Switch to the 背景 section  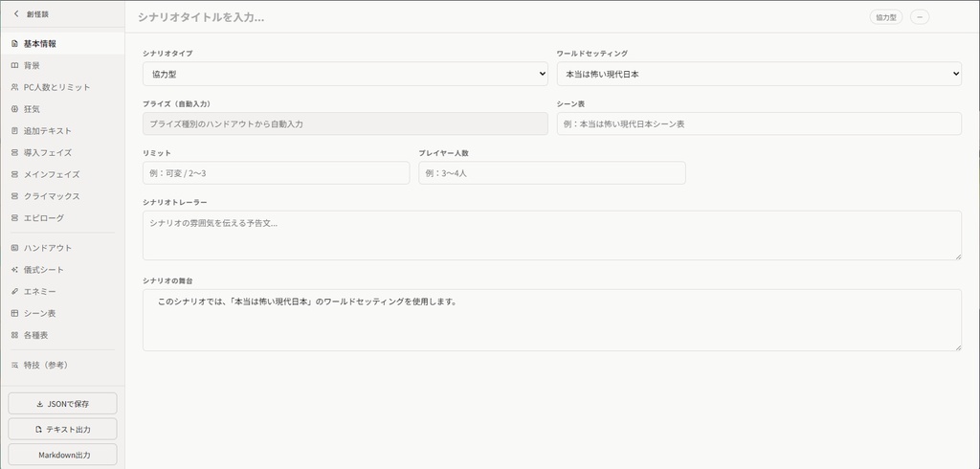(62, 66)
